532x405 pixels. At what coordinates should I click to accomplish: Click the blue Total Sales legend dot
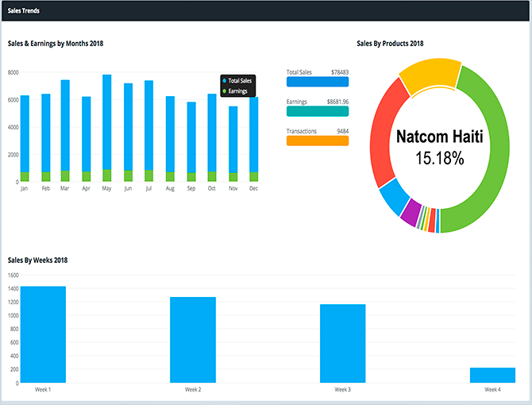pos(226,81)
